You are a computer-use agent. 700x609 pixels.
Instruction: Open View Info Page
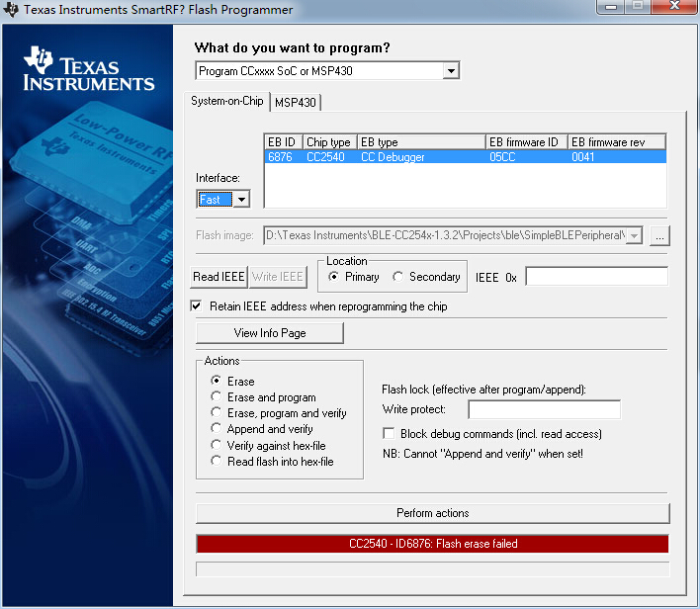270,333
